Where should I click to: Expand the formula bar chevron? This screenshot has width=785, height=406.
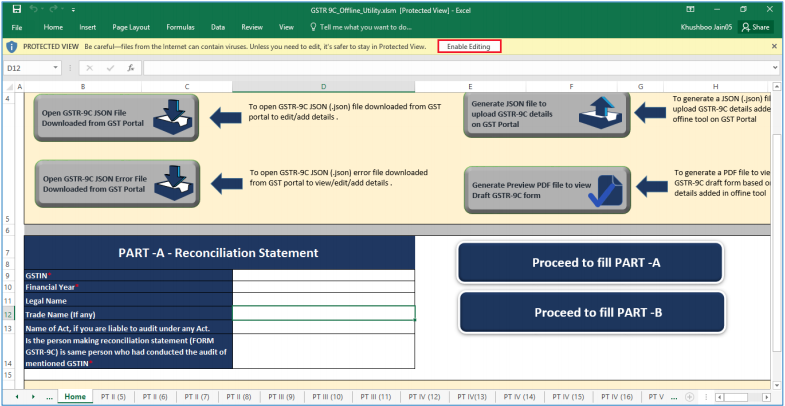(x=776, y=68)
